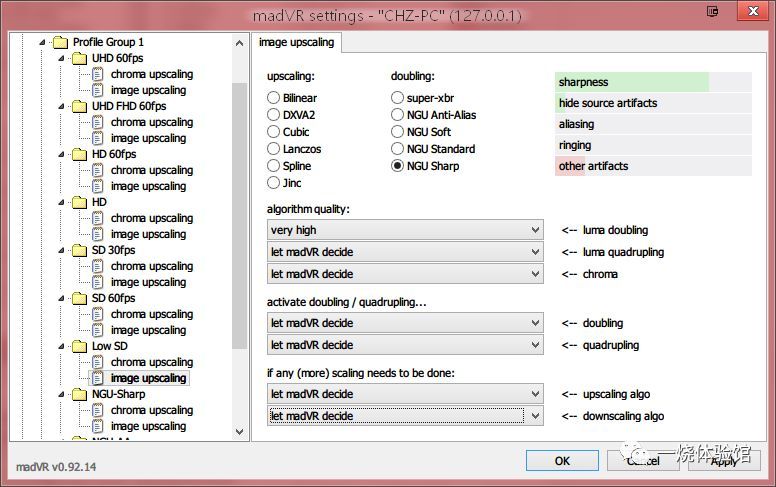Collapse the Profile Group 1 tree node
Viewport: 776px width, 487px height.
tap(43, 43)
